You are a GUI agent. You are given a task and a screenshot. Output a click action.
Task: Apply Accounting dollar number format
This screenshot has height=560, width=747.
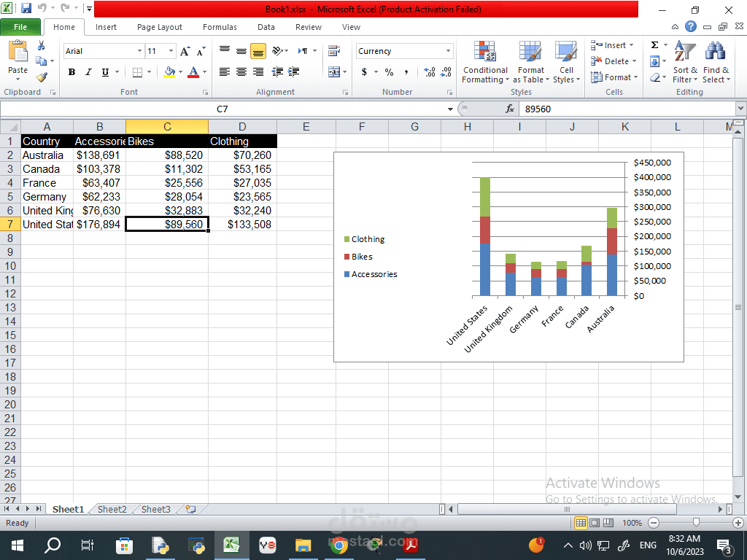pos(364,72)
